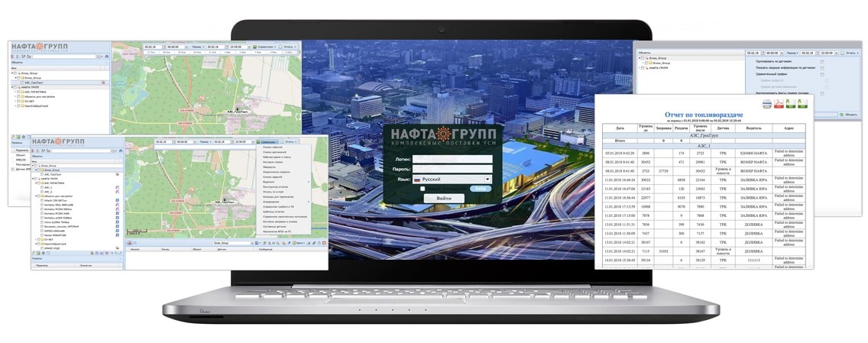The height and width of the screenshot is (343, 868).
Task: Expand НАФТА ГРУПП node in right window
Action: click(640, 68)
